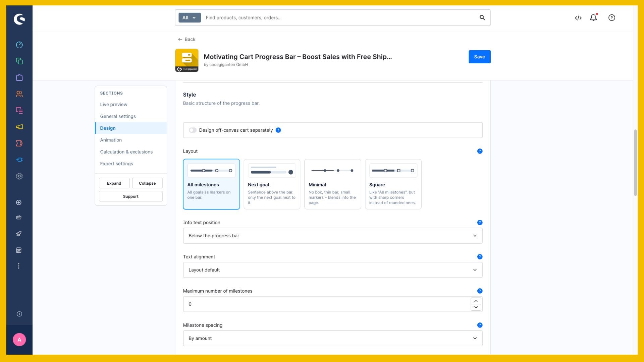Click the three-dot more menu in sidebar
This screenshot has height=362, width=644.
point(19,266)
